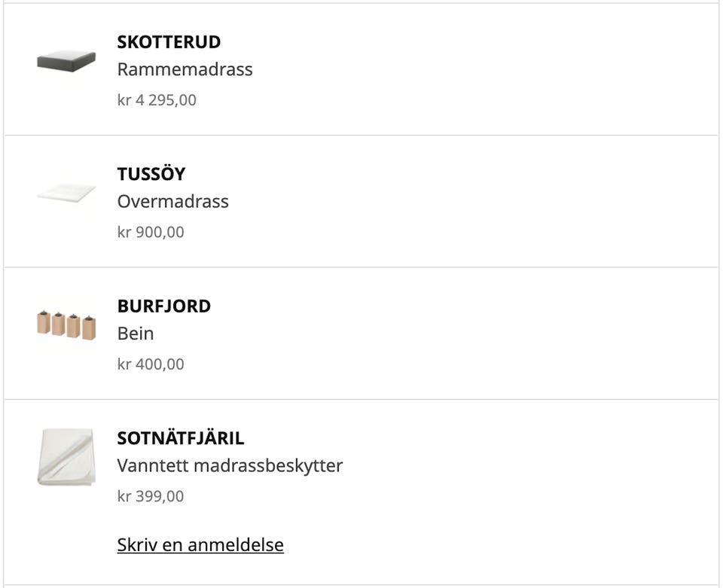Image resolution: width=723 pixels, height=588 pixels.
Task: Click the Rammemadrass description text
Action: (x=185, y=69)
